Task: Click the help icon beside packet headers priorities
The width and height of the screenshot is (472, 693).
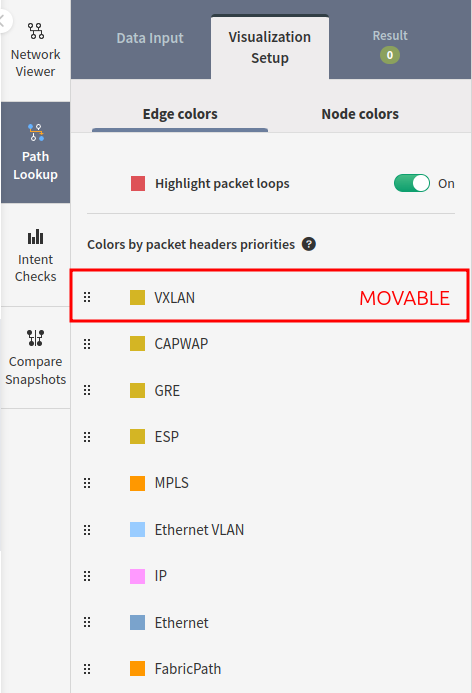Action: point(308,244)
